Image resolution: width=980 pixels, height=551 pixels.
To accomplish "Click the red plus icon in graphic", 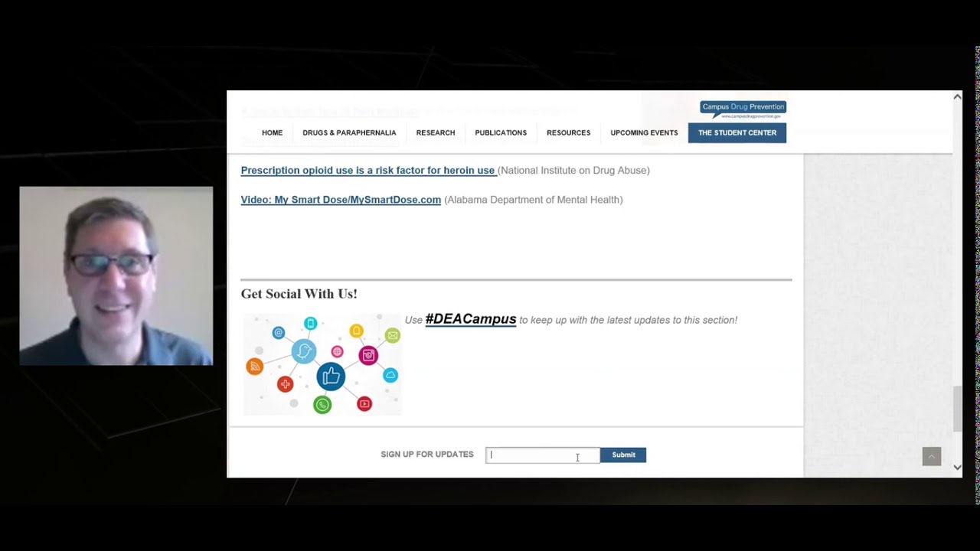I will coord(286,384).
